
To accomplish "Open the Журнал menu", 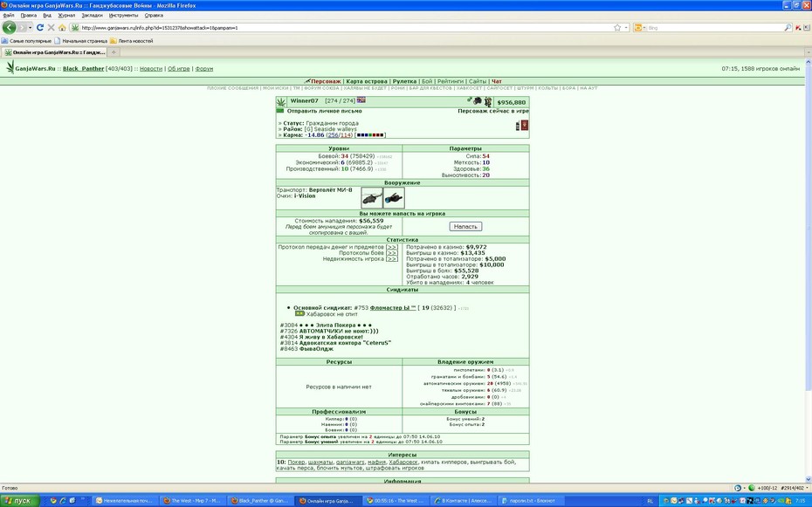I will pyautogui.click(x=66, y=16).
